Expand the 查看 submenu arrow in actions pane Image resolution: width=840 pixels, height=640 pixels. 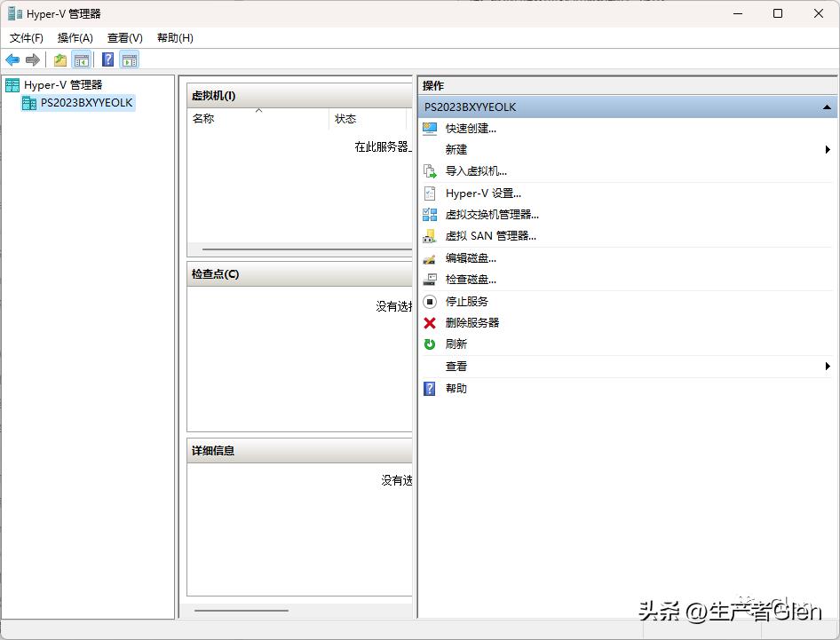[828, 366]
